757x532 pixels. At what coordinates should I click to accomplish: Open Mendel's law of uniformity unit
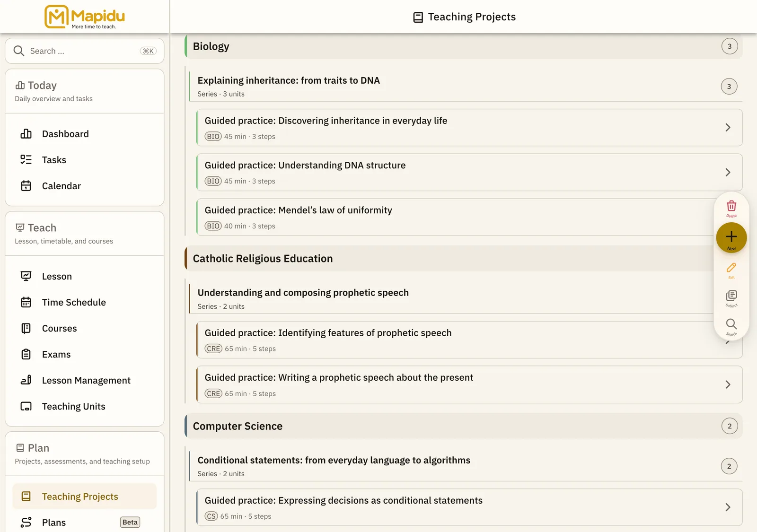tap(469, 218)
